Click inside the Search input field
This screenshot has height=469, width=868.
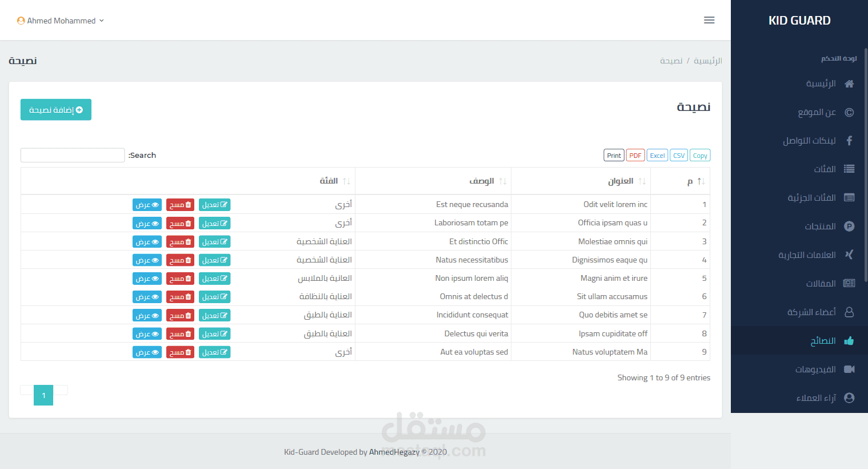(x=73, y=155)
